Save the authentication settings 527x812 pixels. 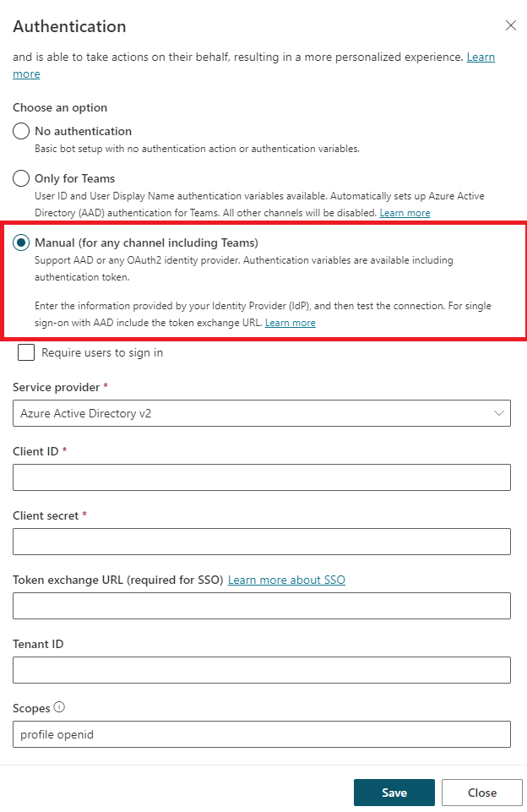[x=394, y=793]
